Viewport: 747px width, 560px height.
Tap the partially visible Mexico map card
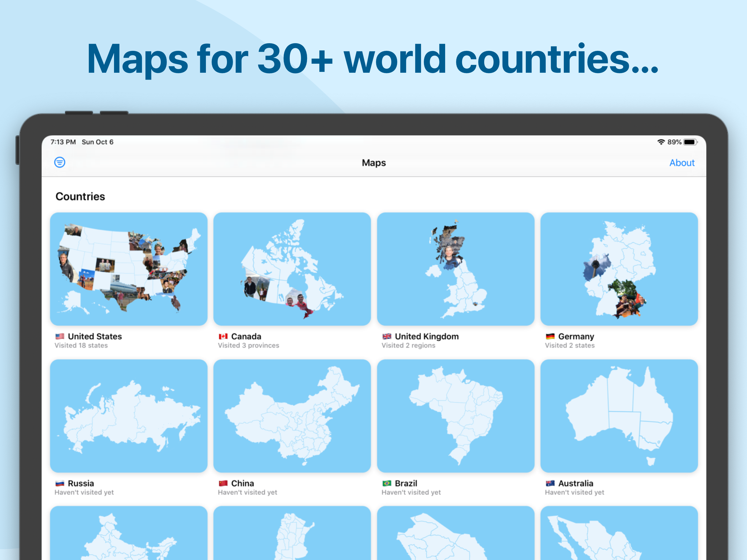(619, 534)
